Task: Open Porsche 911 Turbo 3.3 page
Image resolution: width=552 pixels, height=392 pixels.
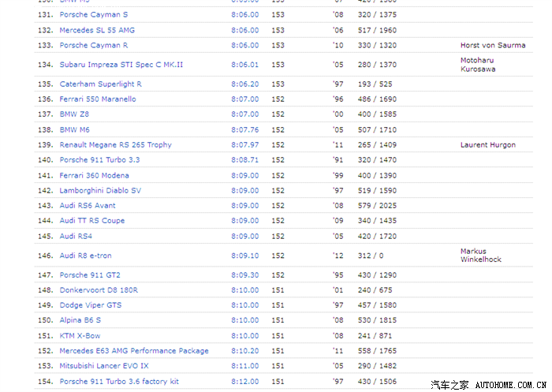Action: [99, 160]
